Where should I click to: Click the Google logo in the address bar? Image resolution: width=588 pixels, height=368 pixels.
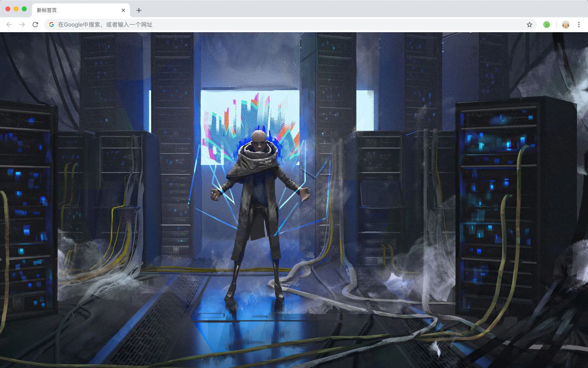[51, 24]
